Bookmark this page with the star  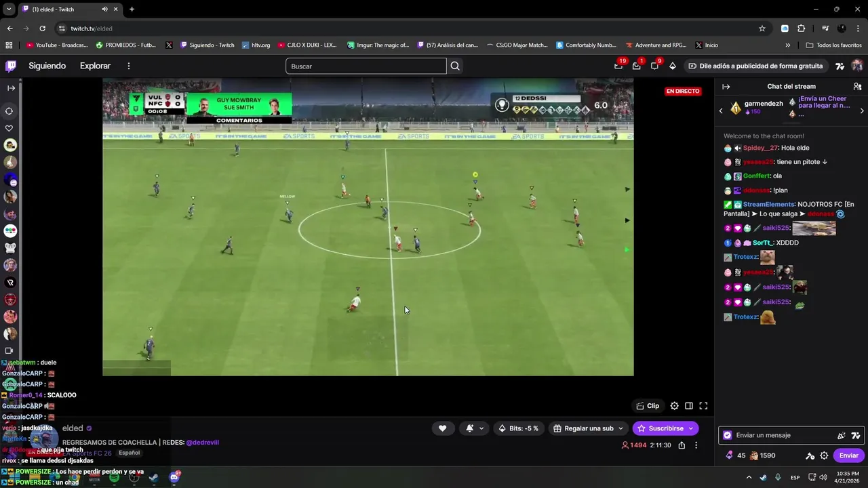pos(762,28)
